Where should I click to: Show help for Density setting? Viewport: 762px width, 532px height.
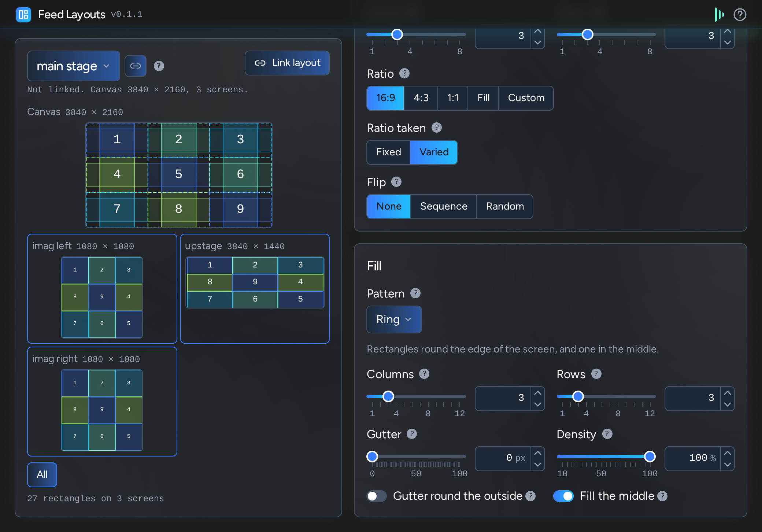607,434
